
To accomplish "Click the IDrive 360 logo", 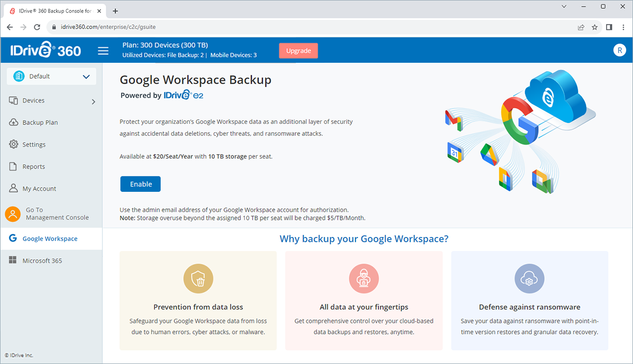I will pyautogui.click(x=46, y=50).
